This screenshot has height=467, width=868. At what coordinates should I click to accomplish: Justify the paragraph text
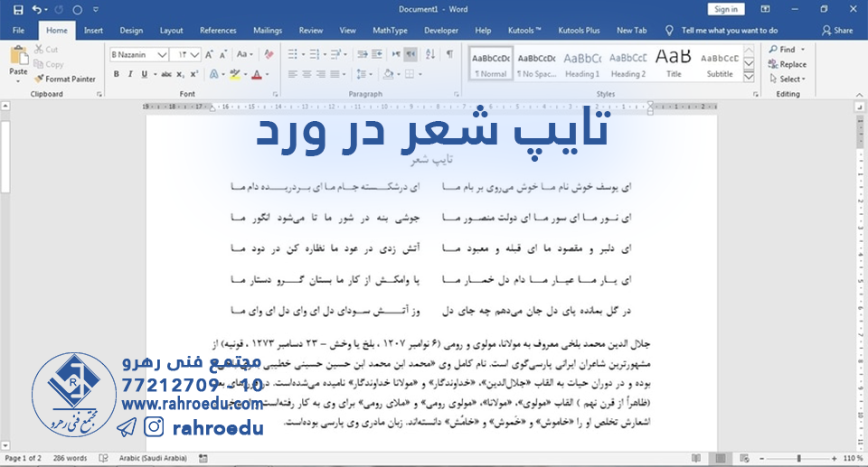335,74
